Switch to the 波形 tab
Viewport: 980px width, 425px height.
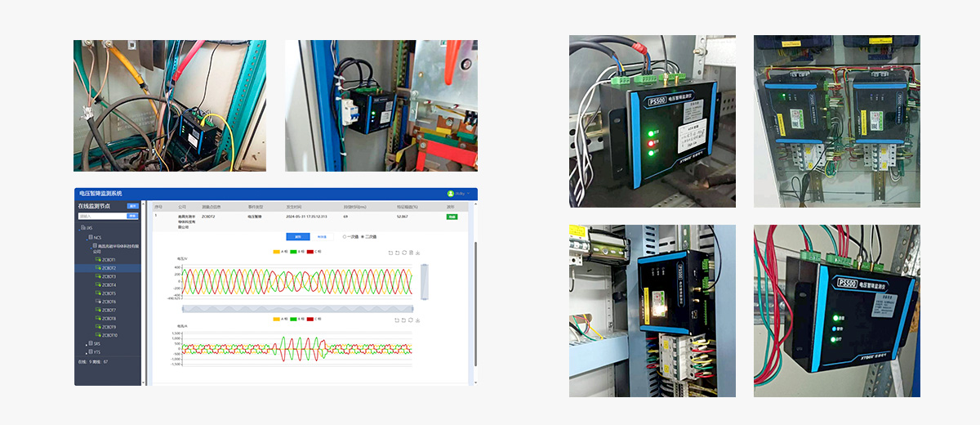tap(297, 236)
